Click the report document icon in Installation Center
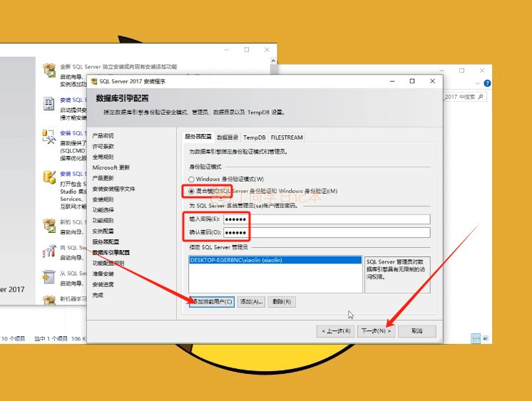This screenshot has height=401, width=532. [49, 104]
